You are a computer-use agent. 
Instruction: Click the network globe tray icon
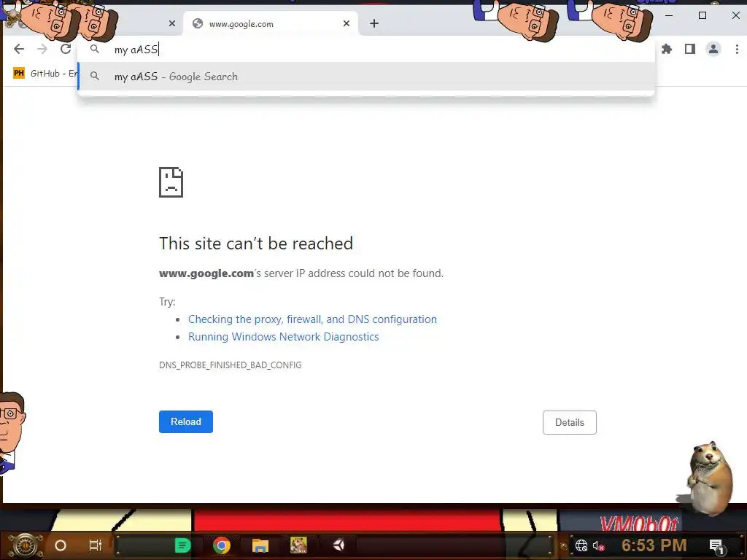pyautogui.click(x=581, y=545)
